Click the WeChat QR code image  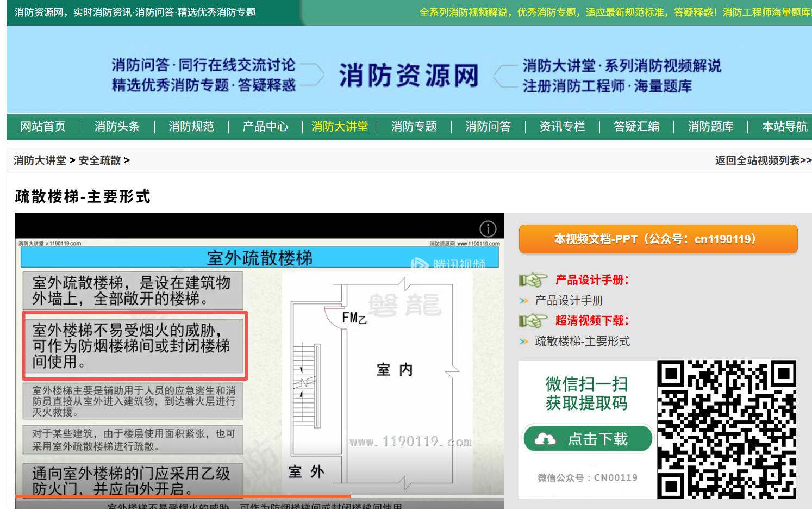727,430
